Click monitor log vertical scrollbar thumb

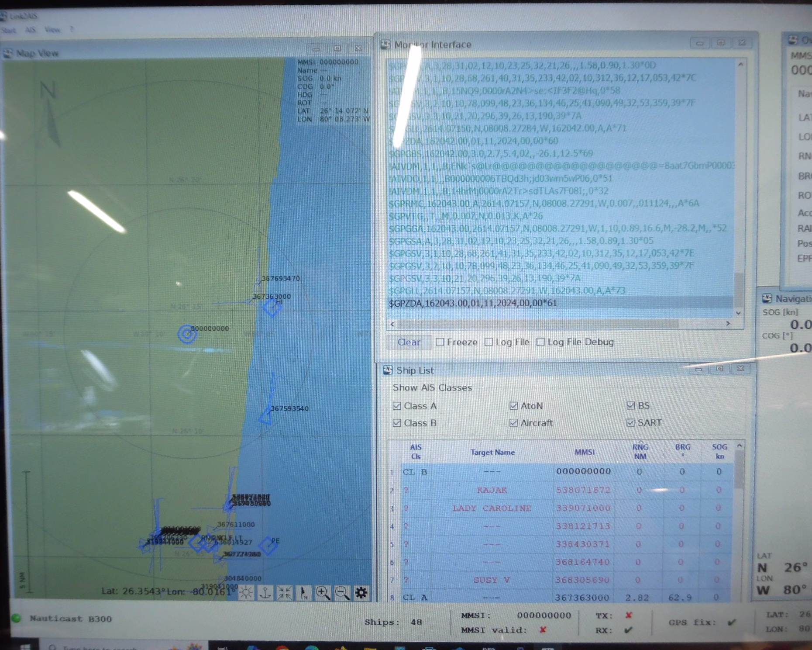738,289
